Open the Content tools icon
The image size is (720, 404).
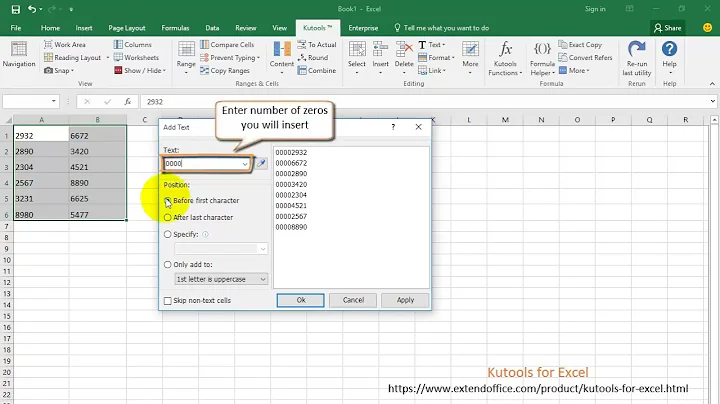(x=281, y=50)
